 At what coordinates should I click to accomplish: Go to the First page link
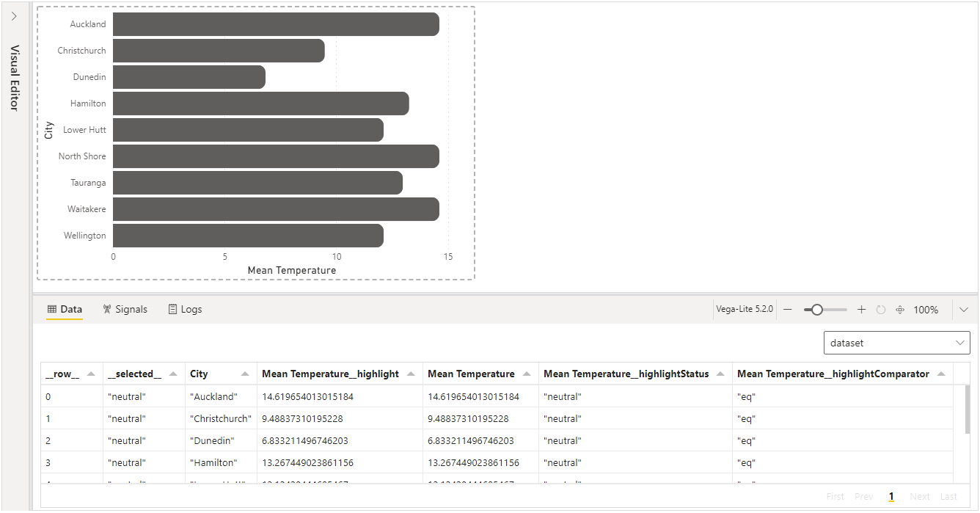click(x=835, y=497)
